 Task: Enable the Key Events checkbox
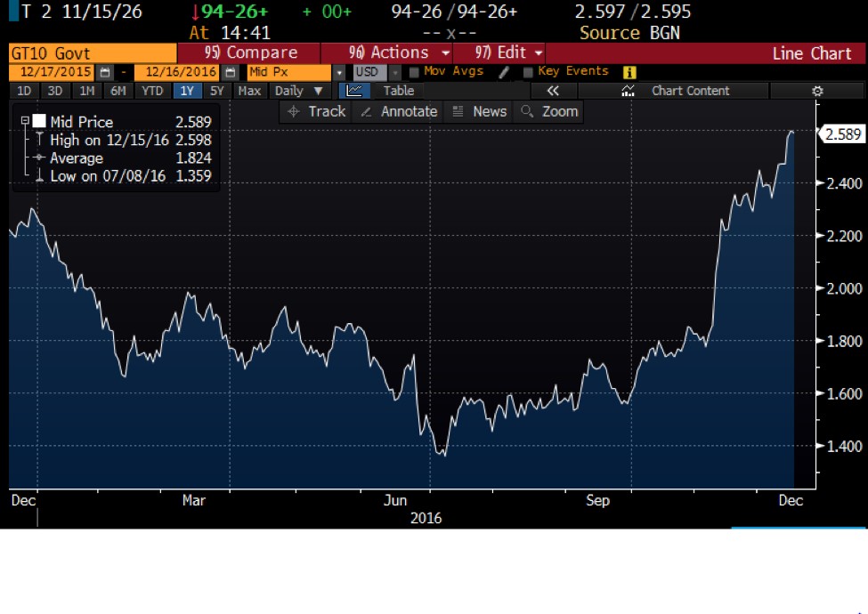pos(527,71)
